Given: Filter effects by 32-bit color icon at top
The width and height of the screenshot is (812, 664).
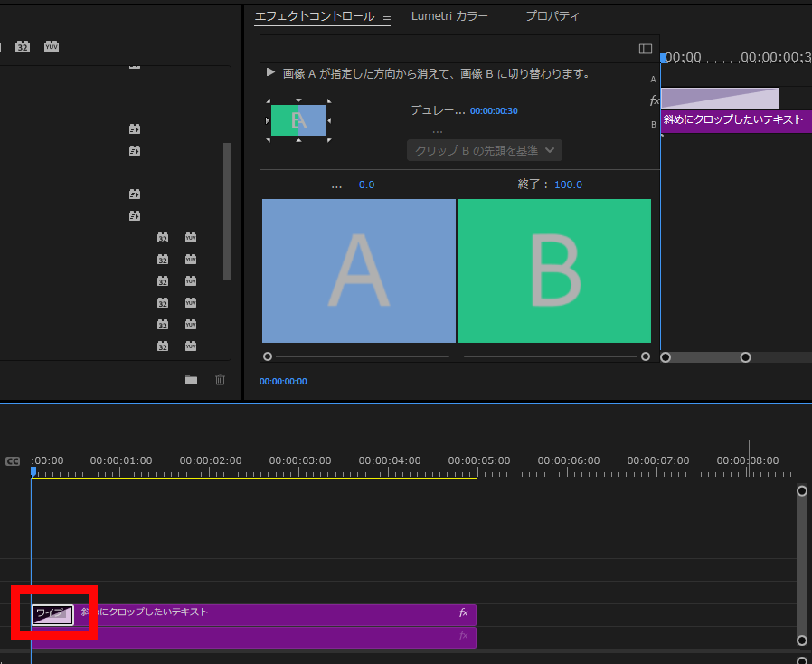Looking at the screenshot, I should click(x=23, y=47).
